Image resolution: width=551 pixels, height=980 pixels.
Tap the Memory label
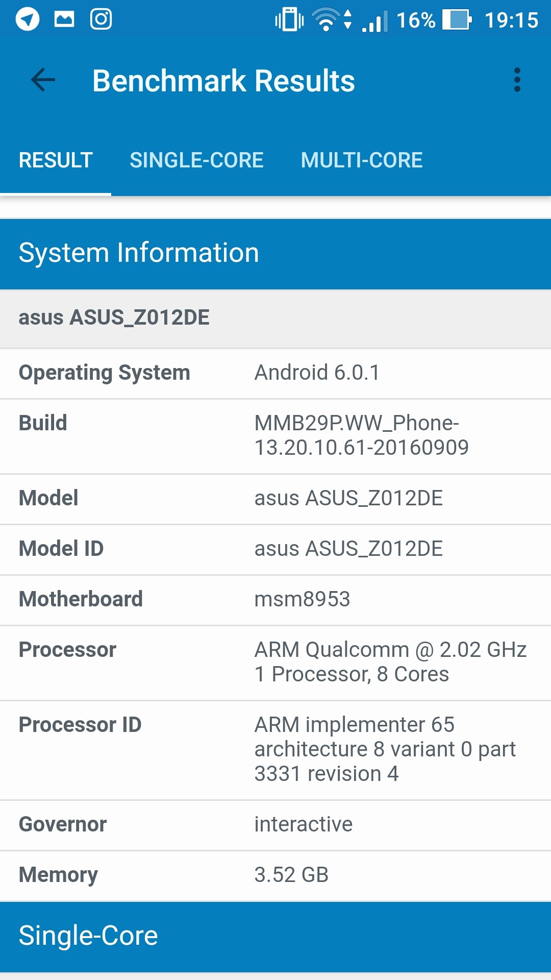(x=58, y=875)
